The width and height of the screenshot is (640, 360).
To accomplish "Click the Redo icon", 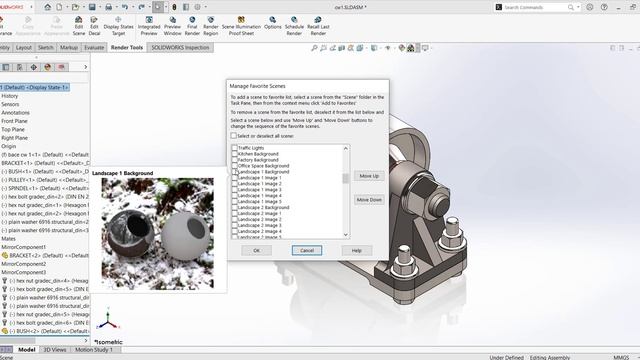I will click(x=142, y=7).
